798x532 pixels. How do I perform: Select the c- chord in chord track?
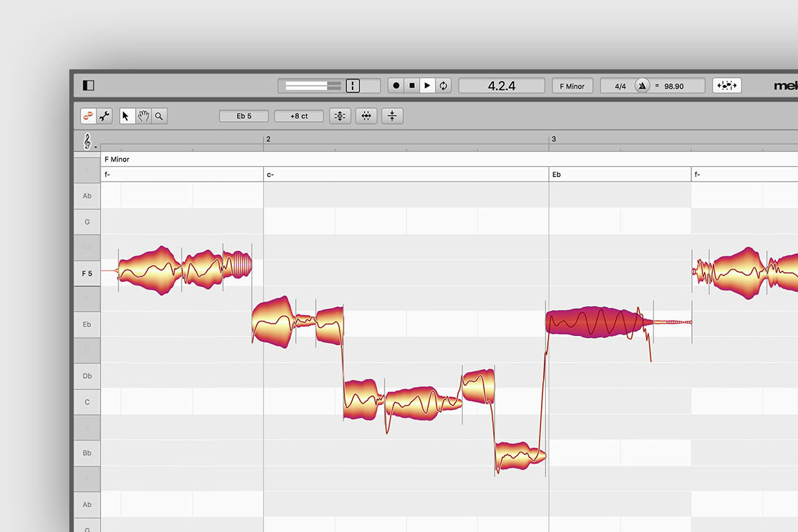pos(406,175)
